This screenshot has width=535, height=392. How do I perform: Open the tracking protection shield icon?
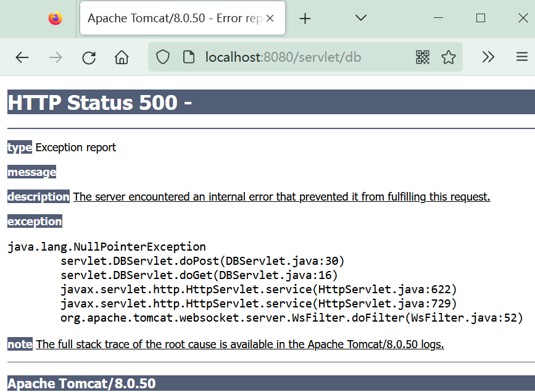tap(163, 57)
